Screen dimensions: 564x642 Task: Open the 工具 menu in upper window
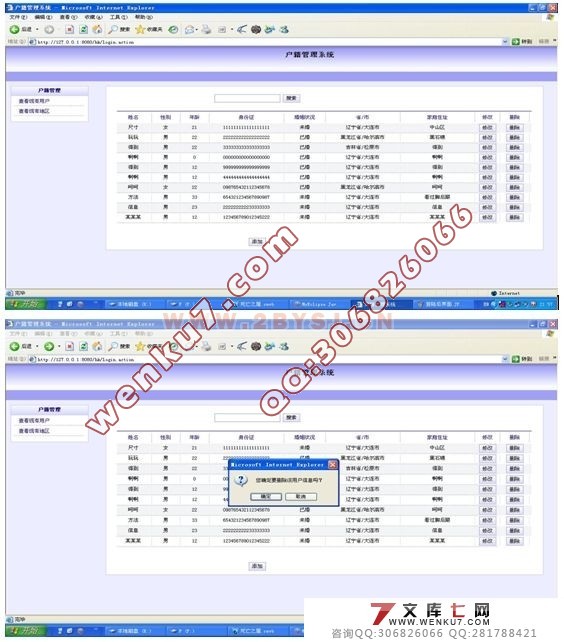pyautogui.click(x=119, y=17)
